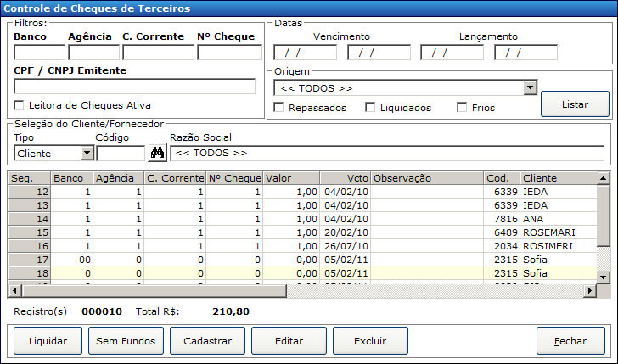This screenshot has width=618, height=364.
Task: Open the Origem dropdown list
Action: point(531,87)
